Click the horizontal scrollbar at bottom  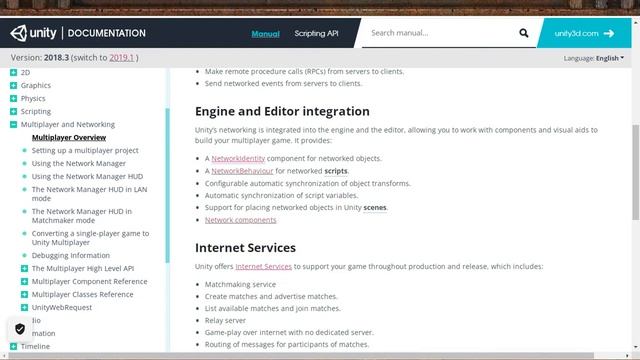point(301,356)
